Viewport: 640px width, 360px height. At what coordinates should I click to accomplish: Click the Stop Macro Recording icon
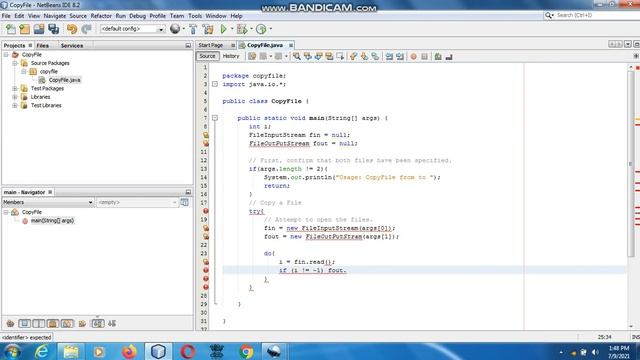pyautogui.click(x=424, y=56)
